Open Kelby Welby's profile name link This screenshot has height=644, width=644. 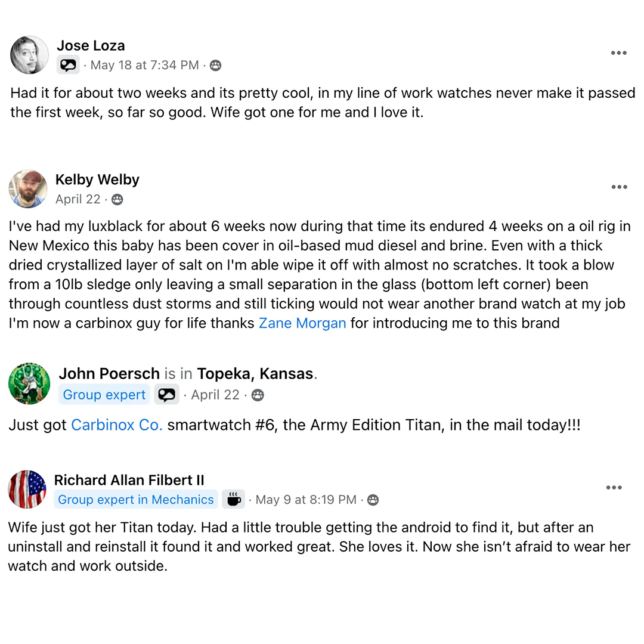click(x=97, y=179)
